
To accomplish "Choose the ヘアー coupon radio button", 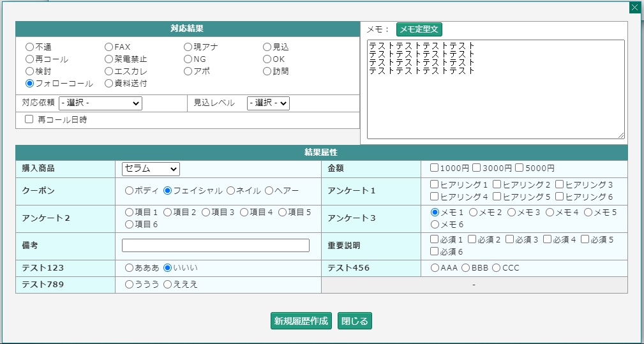I will (269, 190).
